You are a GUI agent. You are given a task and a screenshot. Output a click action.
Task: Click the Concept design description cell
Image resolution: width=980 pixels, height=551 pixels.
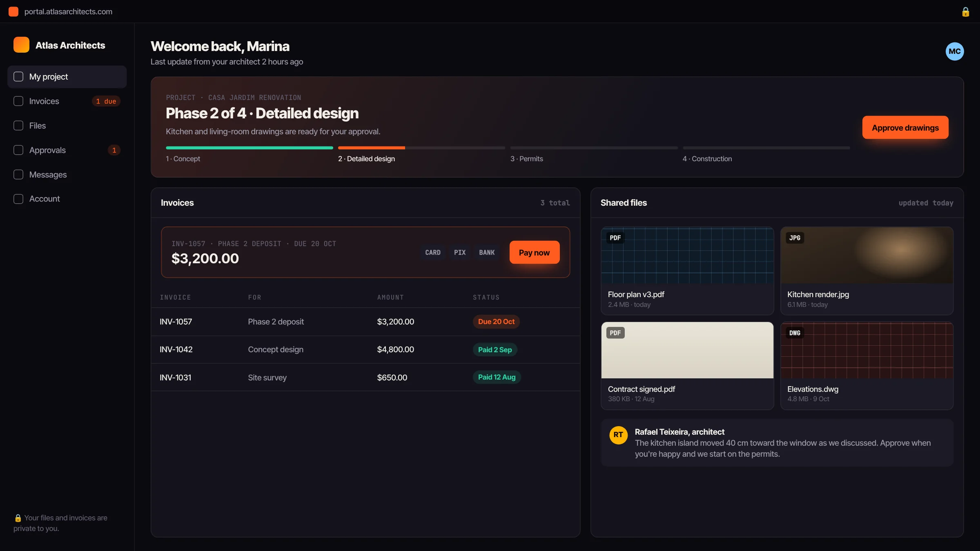276,349
